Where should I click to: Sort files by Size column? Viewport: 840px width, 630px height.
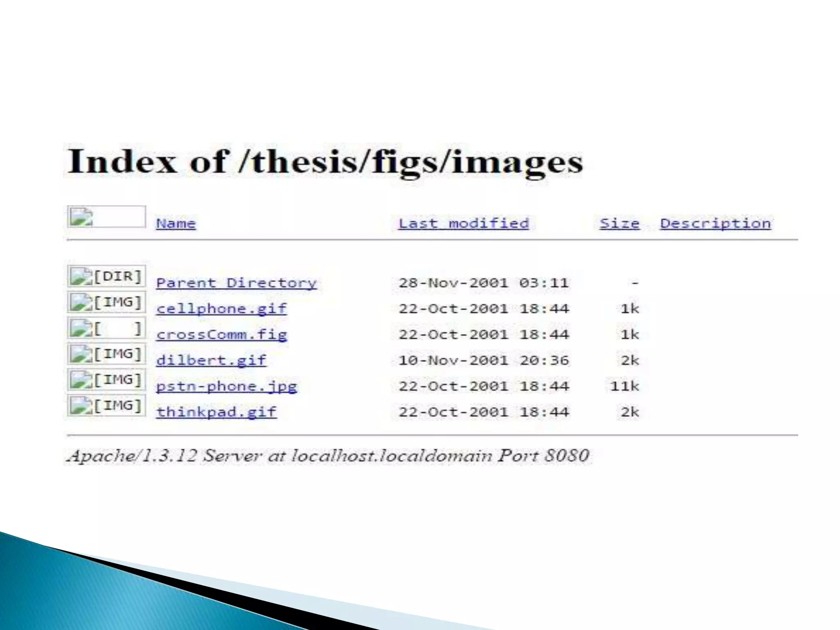pyautogui.click(x=619, y=224)
